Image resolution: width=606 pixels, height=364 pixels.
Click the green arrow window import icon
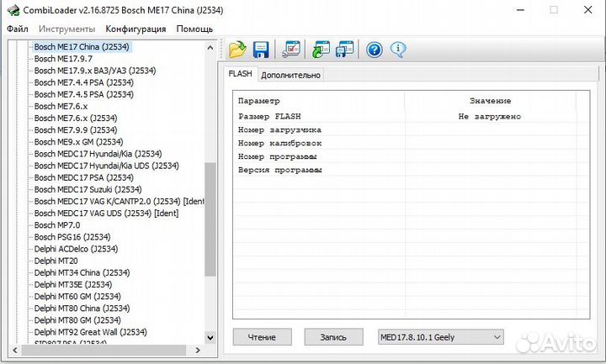(x=321, y=50)
